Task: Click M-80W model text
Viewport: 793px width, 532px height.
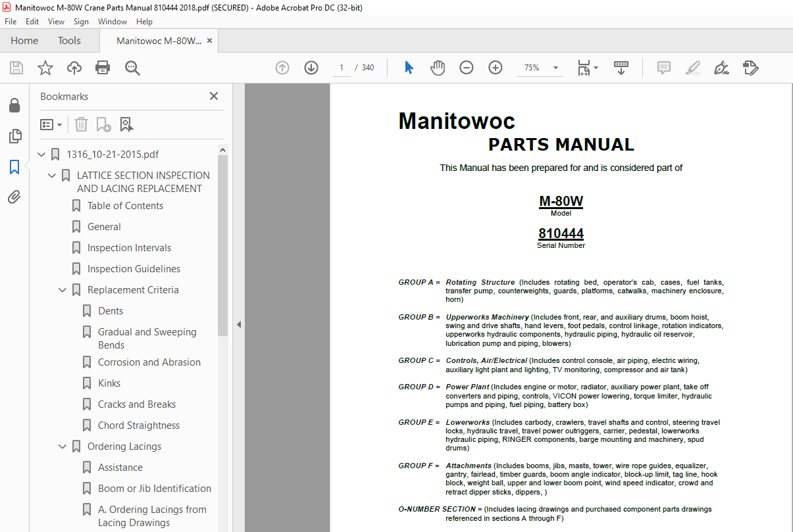Action: coord(561,201)
